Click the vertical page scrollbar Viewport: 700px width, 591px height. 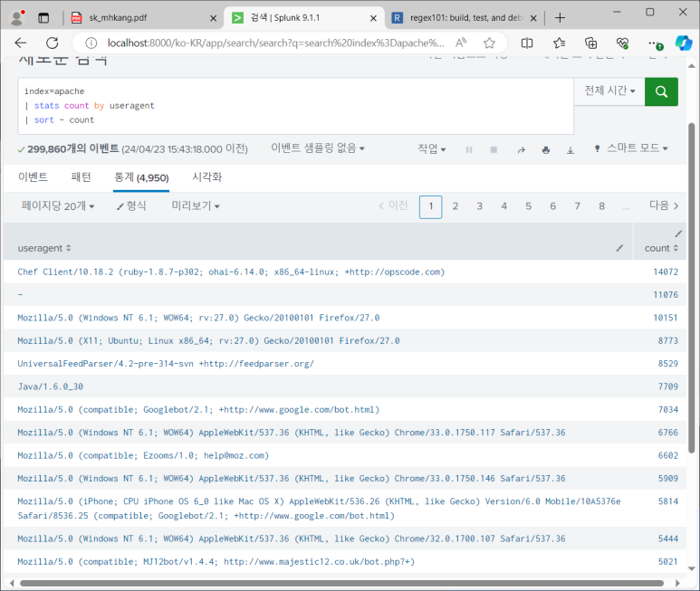point(692,287)
